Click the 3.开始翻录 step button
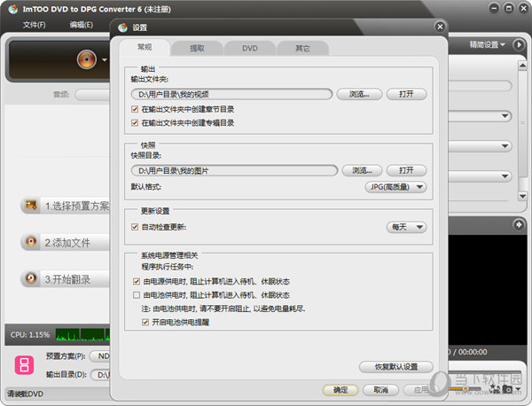 point(66,279)
